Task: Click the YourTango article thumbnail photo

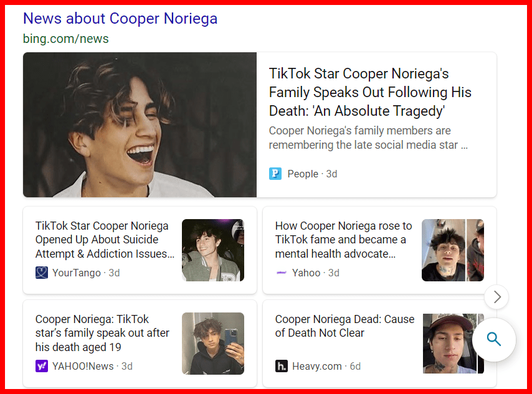Action: coord(212,250)
